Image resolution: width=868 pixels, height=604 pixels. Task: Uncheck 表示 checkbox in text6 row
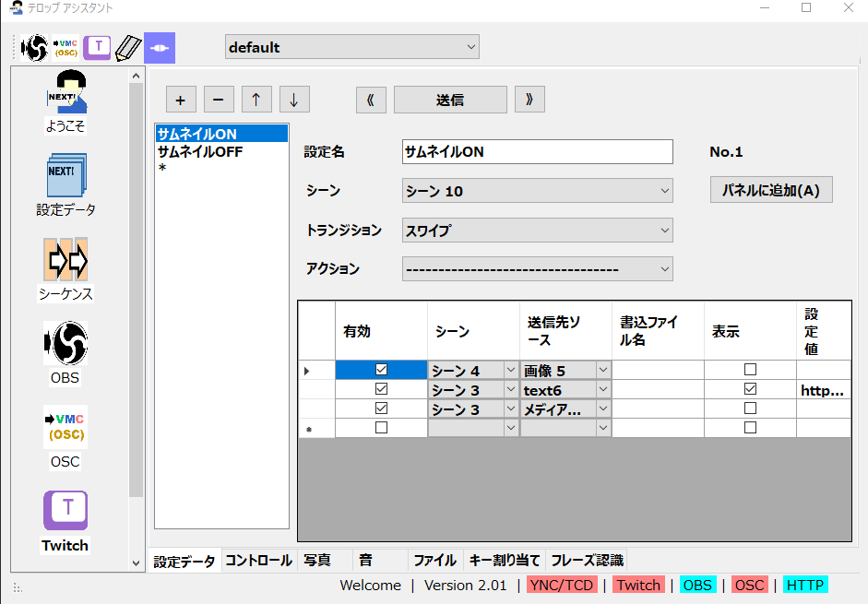(x=750, y=389)
